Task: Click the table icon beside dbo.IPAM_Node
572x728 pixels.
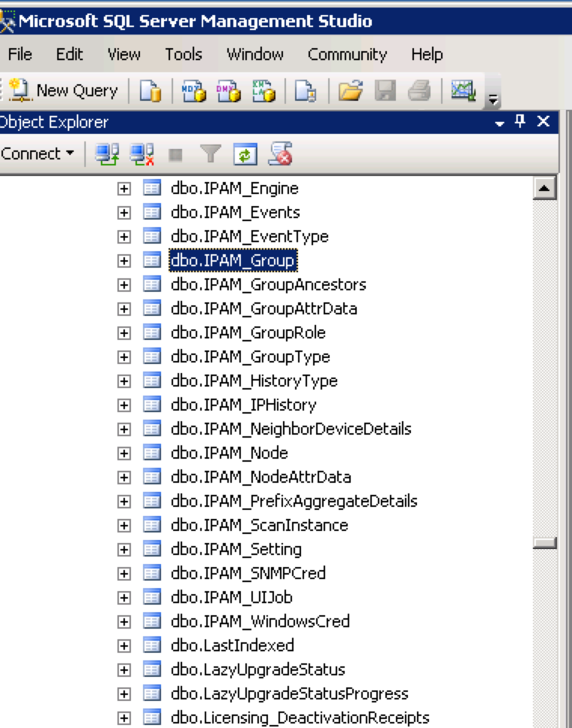Action: 152,453
